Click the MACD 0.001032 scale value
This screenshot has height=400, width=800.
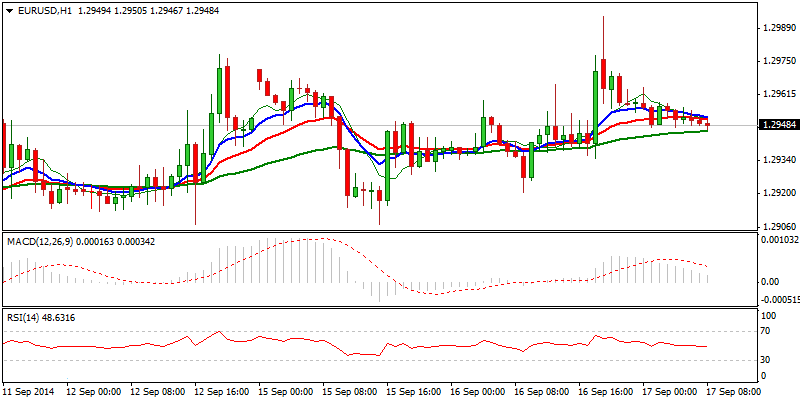(x=780, y=240)
